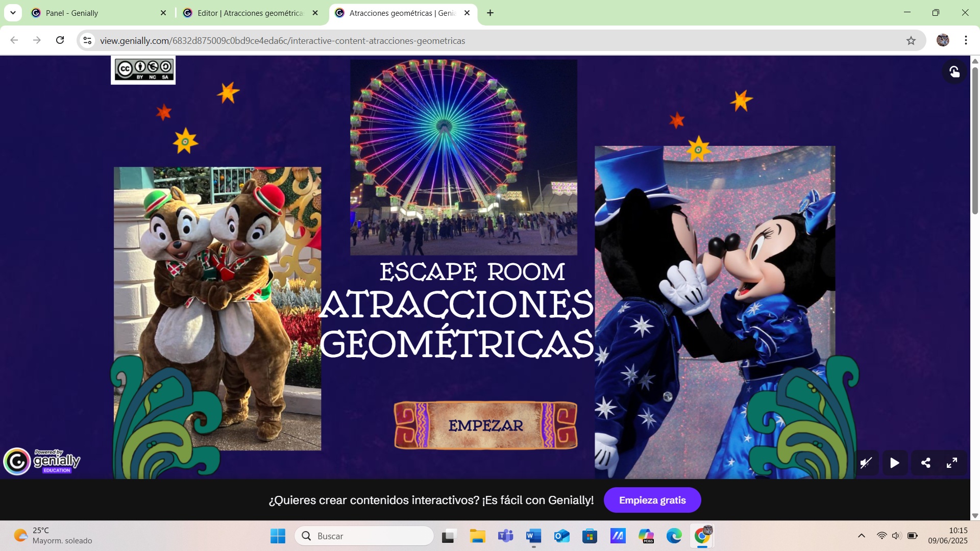Image resolution: width=980 pixels, height=551 pixels.
Task: Open a new browser tab
Action: coord(490,13)
